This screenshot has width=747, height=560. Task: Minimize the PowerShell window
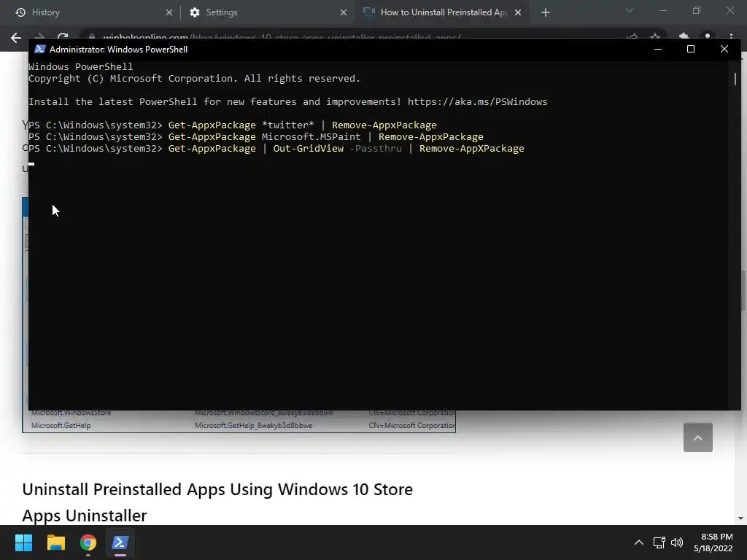pyautogui.click(x=658, y=49)
